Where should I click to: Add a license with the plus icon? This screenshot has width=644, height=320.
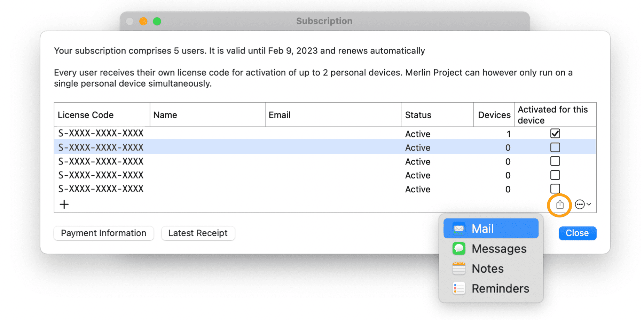point(64,205)
